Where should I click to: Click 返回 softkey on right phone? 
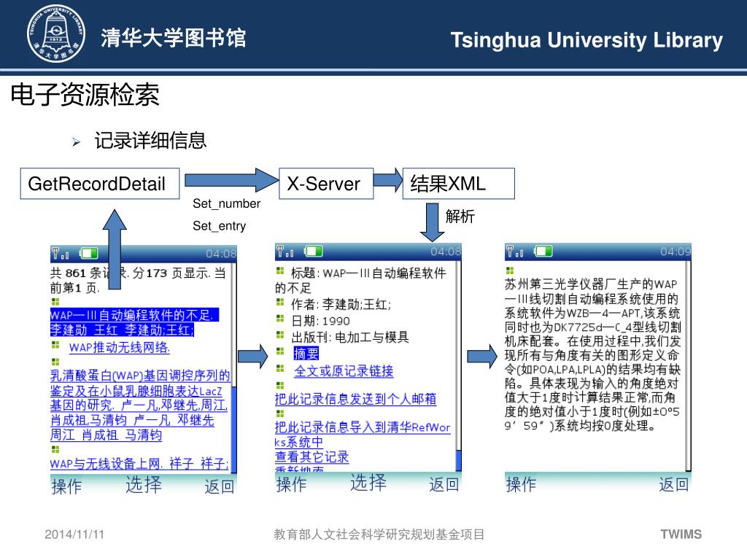673,484
